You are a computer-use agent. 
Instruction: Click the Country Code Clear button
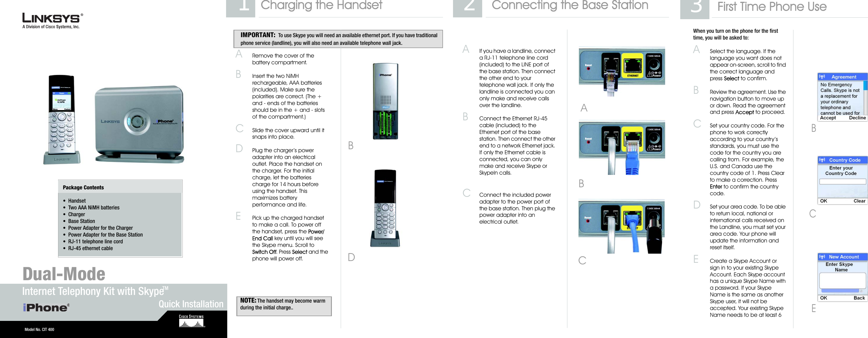pos(860,213)
